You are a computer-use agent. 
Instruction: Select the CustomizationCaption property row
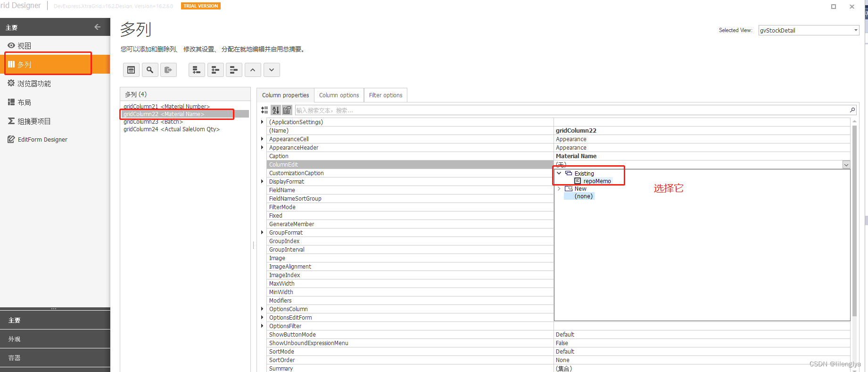[x=410, y=173]
